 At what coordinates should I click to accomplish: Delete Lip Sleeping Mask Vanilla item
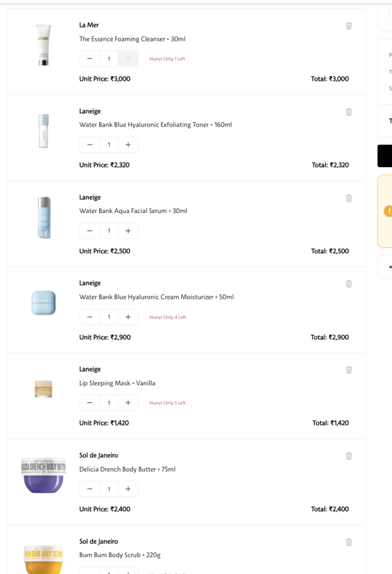(349, 370)
